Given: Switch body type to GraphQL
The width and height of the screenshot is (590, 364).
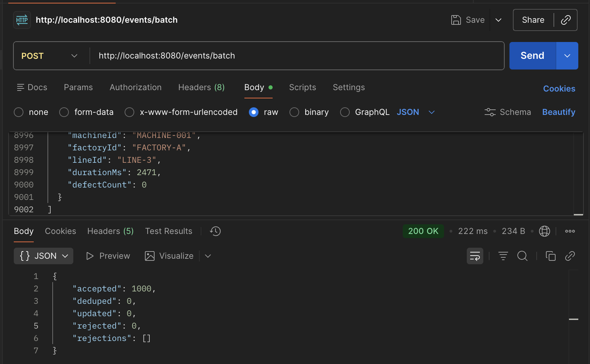Looking at the screenshot, I should 345,112.
